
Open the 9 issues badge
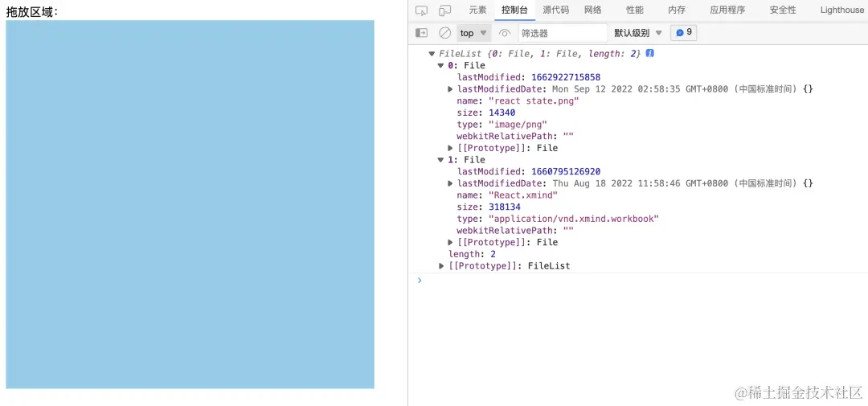coord(683,33)
